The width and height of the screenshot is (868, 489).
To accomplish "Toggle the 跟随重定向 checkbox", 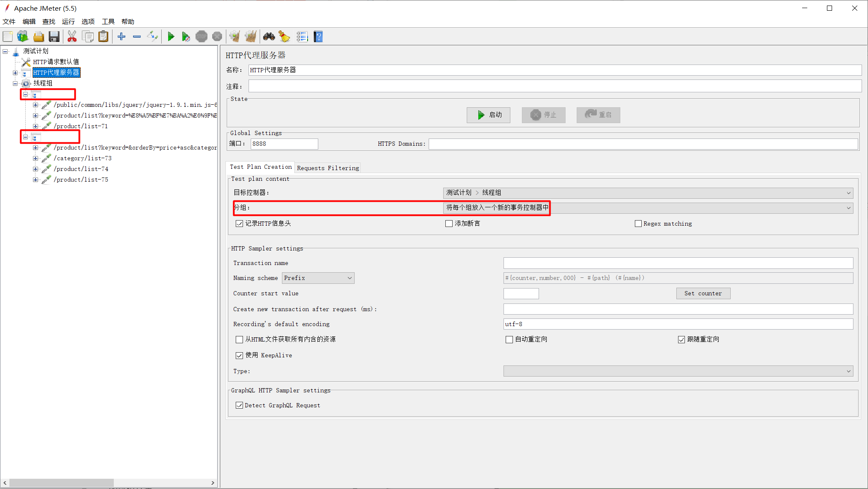I will (681, 339).
